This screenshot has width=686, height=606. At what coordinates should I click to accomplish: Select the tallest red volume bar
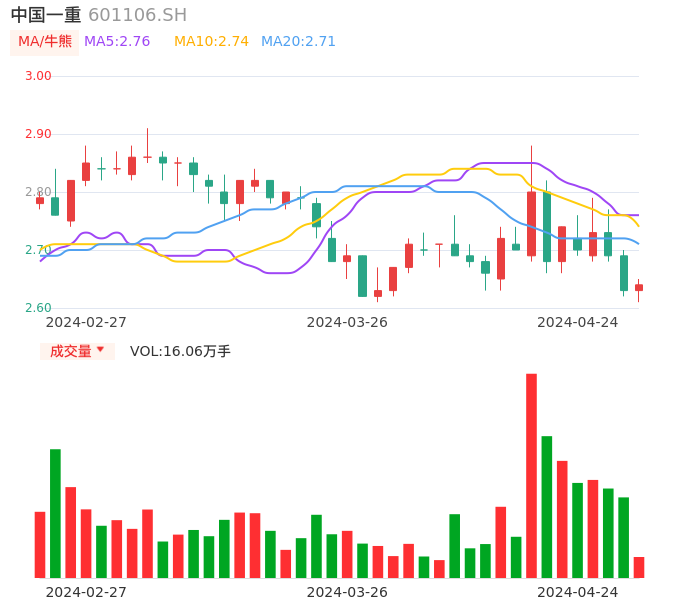531,475
